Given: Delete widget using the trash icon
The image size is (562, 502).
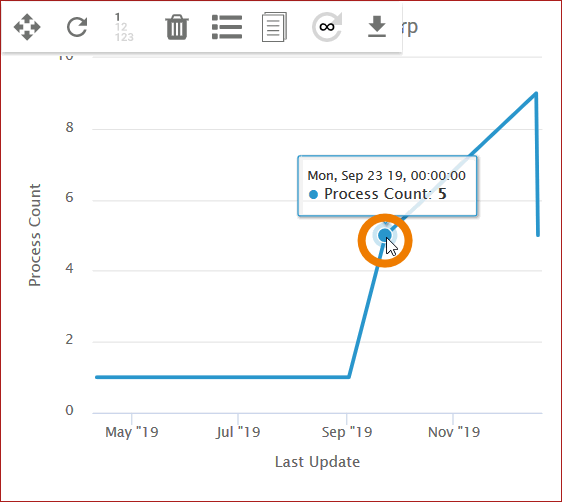Looking at the screenshot, I should [177, 27].
